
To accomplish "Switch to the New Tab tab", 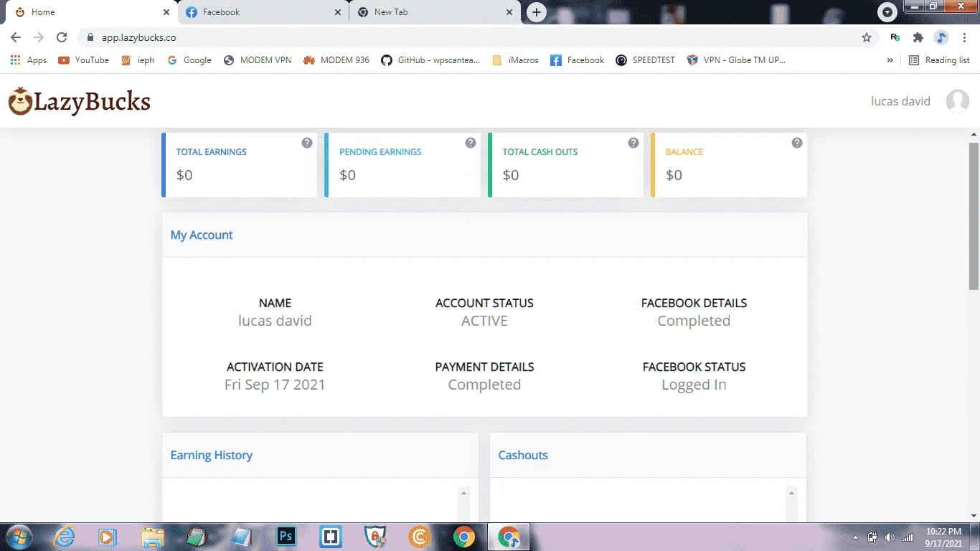I will click(x=434, y=12).
